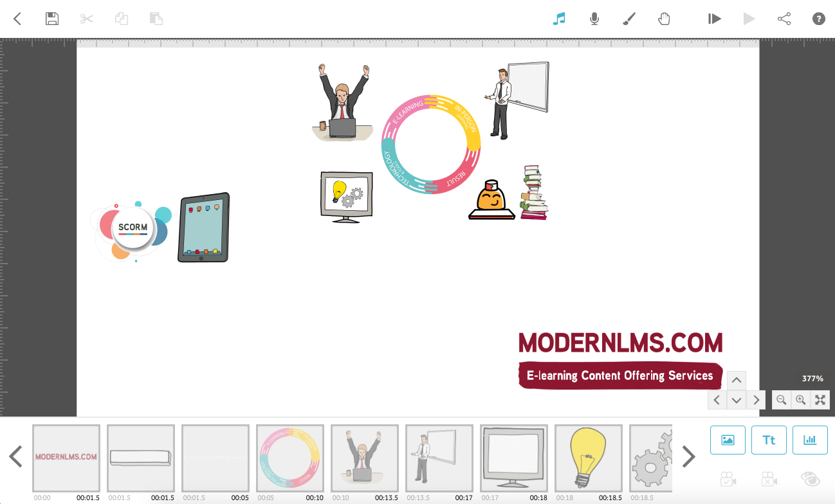This screenshot has width=835, height=504.
Task: Go back using the top-left arrow
Action: pos(17,19)
